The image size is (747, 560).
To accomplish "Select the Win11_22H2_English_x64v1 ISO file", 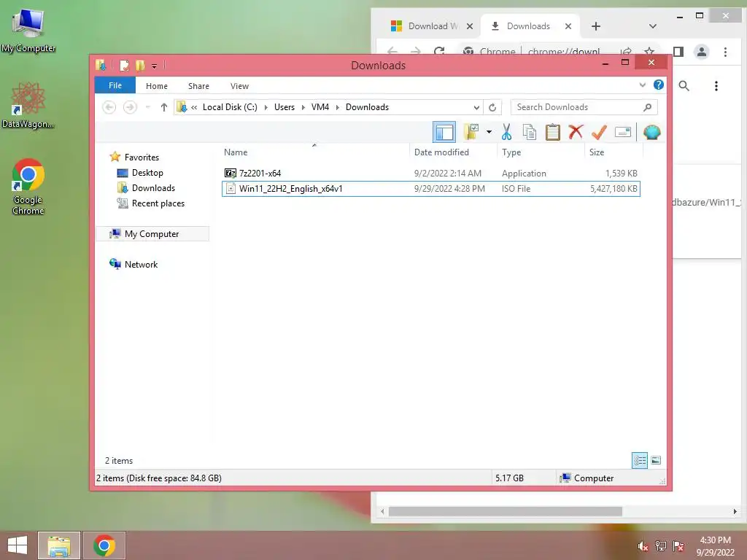I will point(430,189).
